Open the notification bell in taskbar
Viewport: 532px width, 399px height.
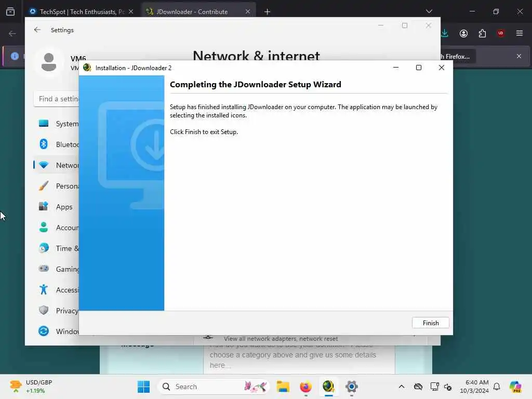click(497, 387)
